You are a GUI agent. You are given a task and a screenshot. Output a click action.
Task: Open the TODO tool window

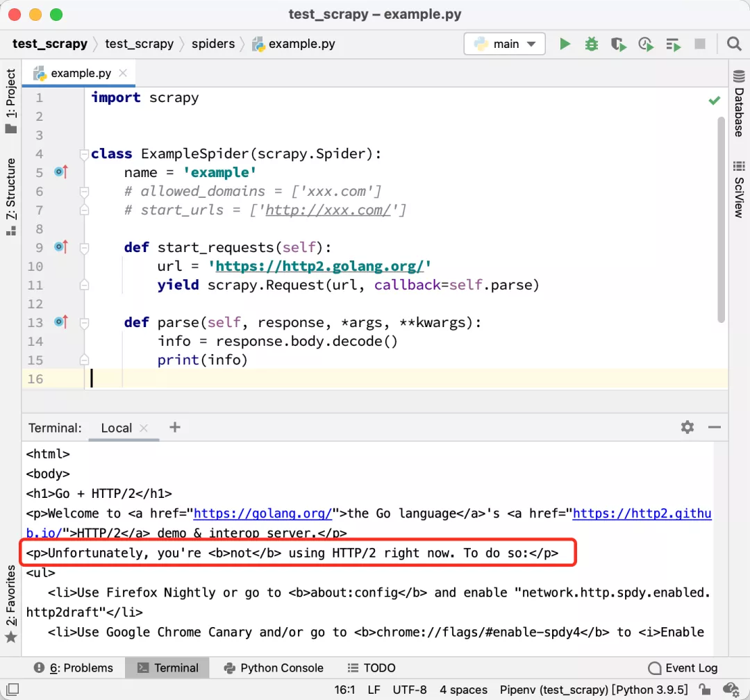(x=372, y=668)
